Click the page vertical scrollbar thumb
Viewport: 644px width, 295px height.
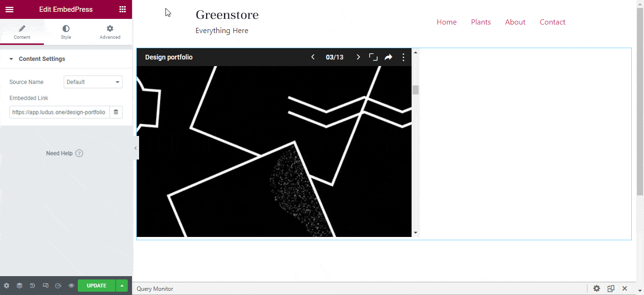point(640,101)
